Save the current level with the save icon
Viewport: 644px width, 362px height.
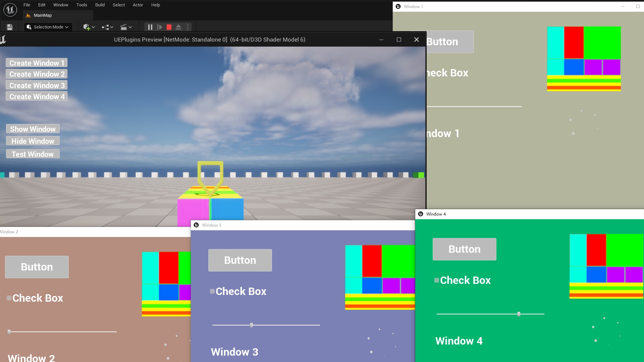9,27
